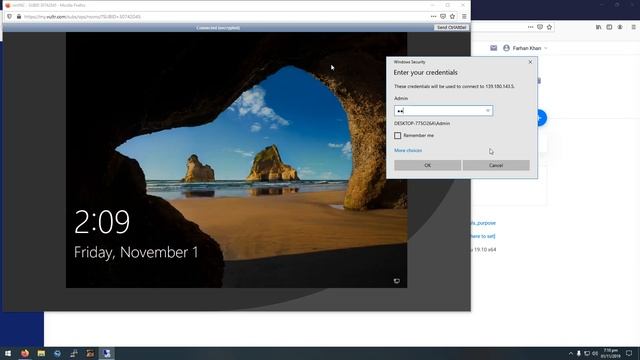Open Firefox from the taskbar
Viewport: 640px width, 360px height.
tap(25, 353)
